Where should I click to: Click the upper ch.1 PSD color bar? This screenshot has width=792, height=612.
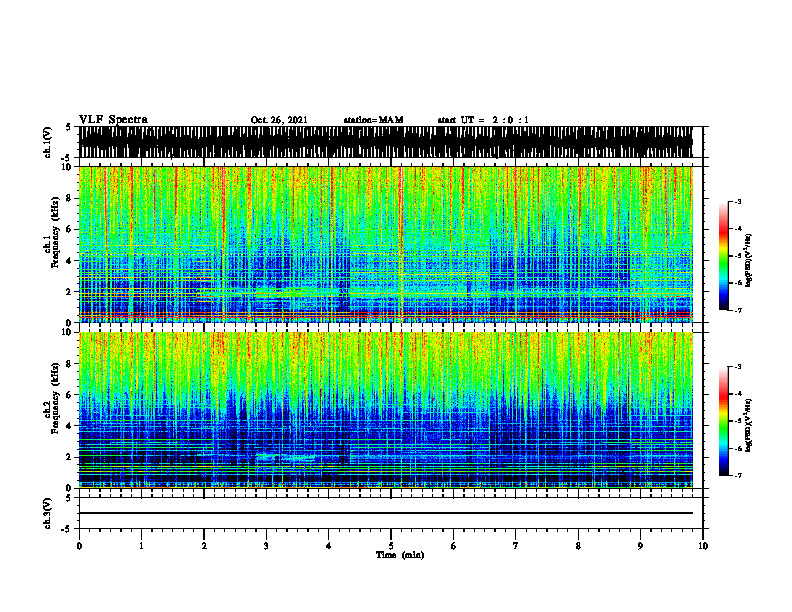tap(723, 256)
